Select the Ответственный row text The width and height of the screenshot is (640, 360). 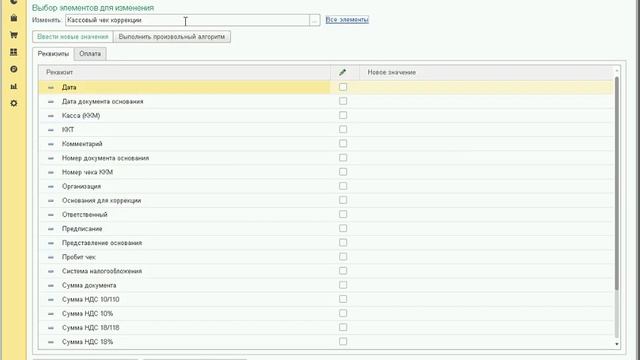click(x=84, y=215)
